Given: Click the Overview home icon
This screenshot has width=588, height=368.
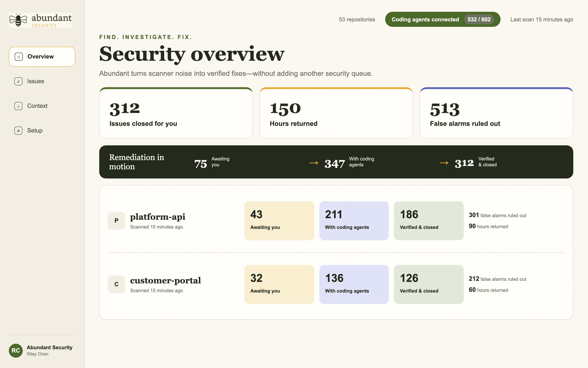Looking at the screenshot, I should 19,57.
